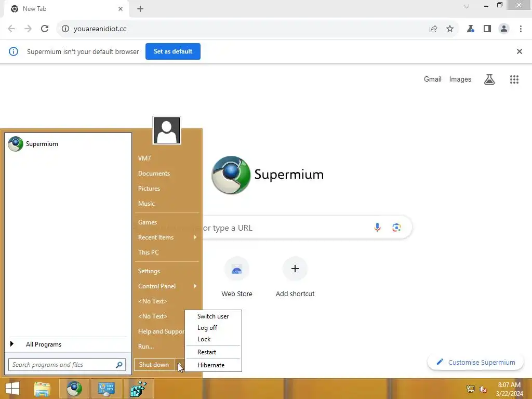
Task: Search by image with the lens icon
Action: pos(396,228)
